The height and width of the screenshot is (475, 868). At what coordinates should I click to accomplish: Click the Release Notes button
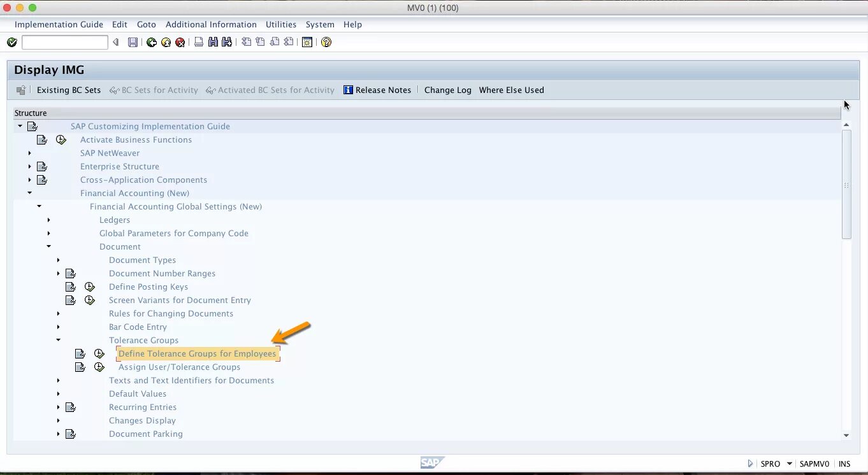click(x=377, y=90)
